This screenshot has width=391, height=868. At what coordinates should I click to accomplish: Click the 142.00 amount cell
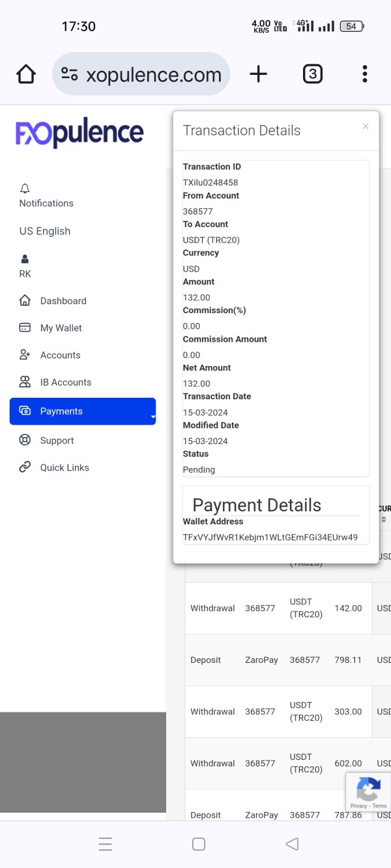point(348,608)
